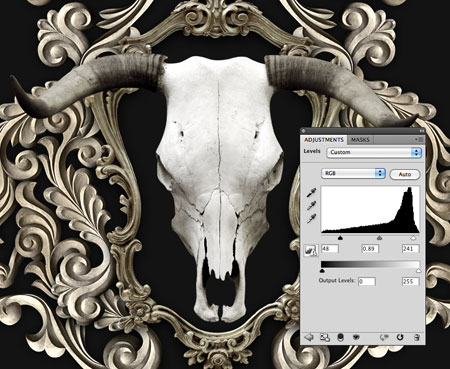Click the Levels histogram graph
The width and height of the screenshot is (450, 369).
pos(370,210)
